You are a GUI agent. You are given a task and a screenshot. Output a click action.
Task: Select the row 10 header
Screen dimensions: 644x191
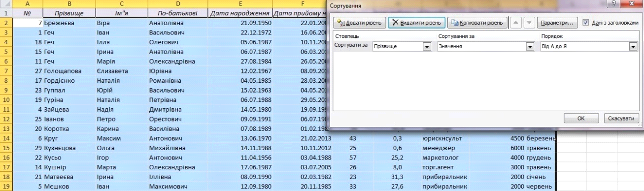click(6, 99)
